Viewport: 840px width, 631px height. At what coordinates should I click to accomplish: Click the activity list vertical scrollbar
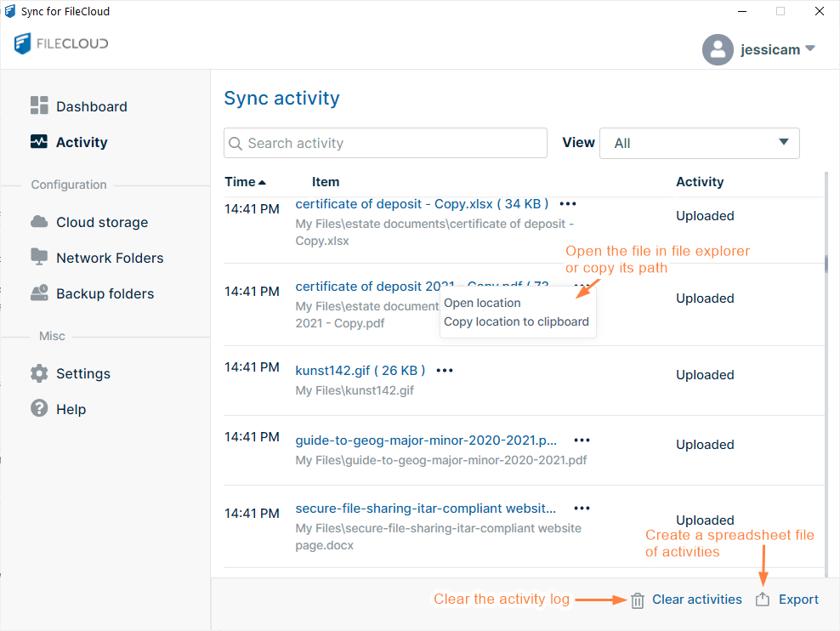(826, 264)
